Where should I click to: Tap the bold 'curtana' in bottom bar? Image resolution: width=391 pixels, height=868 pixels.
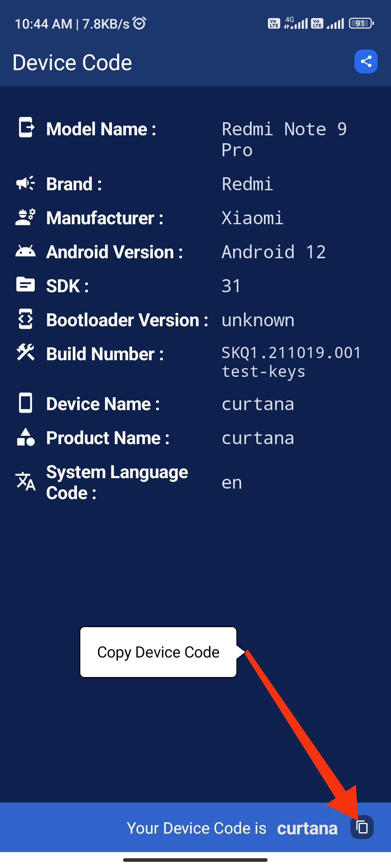coord(307,828)
